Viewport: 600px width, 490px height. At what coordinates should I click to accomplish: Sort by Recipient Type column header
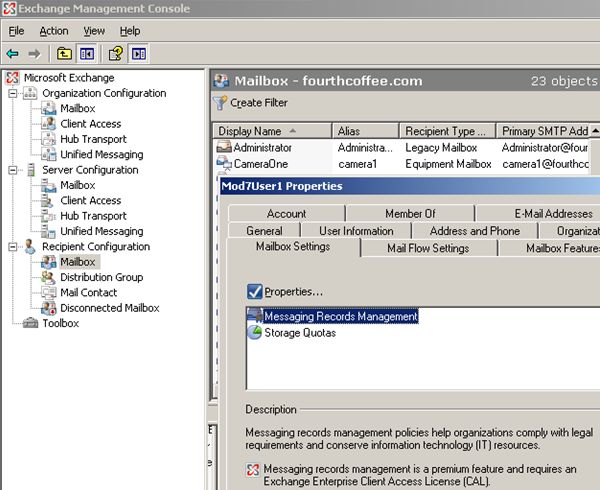coord(447,131)
